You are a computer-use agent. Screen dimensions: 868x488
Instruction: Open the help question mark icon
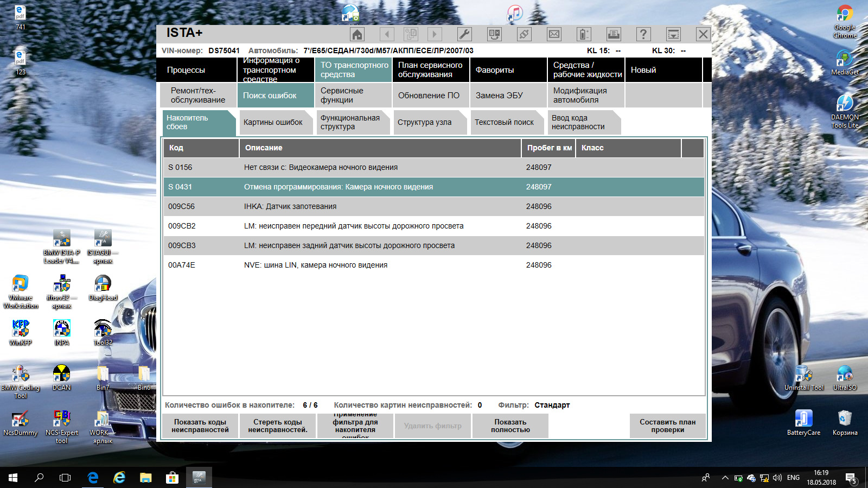(x=643, y=34)
